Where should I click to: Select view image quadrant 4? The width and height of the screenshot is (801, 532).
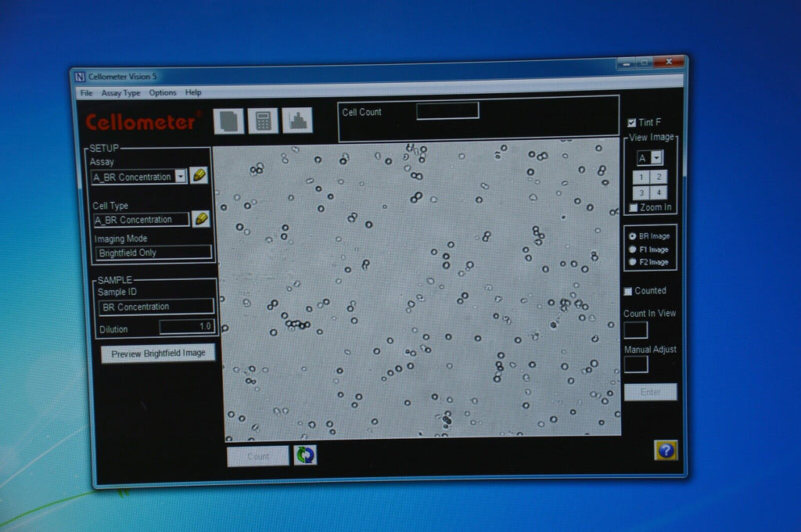tap(659, 192)
